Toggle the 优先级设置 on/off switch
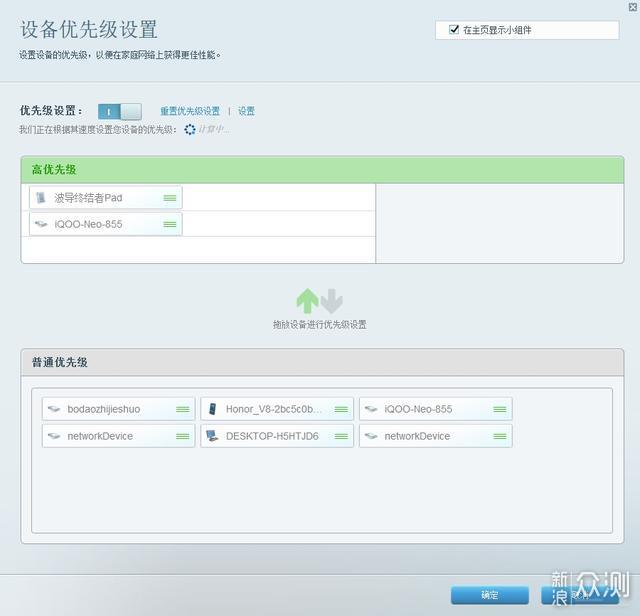Viewport: 640px width, 616px height. click(x=119, y=111)
